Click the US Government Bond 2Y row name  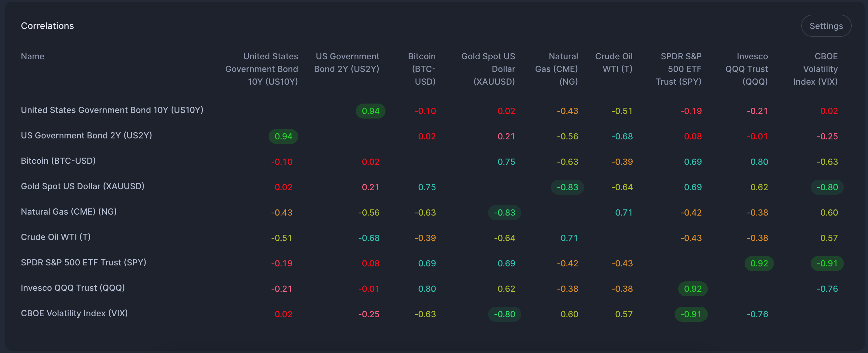coord(87,135)
